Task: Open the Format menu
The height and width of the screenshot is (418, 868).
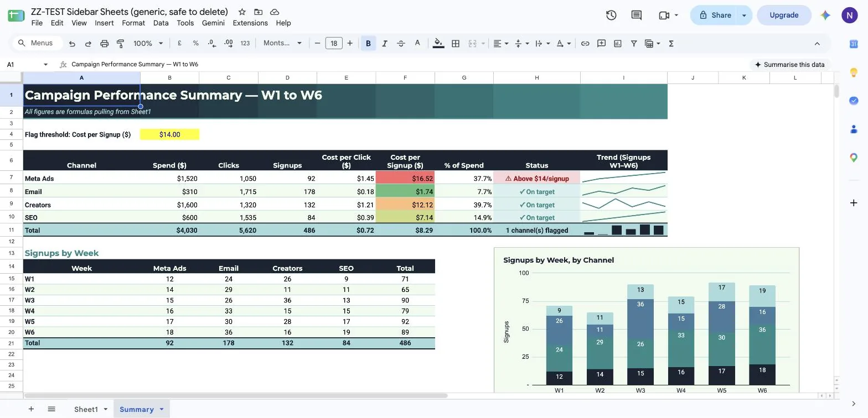Action: pyautogui.click(x=133, y=23)
